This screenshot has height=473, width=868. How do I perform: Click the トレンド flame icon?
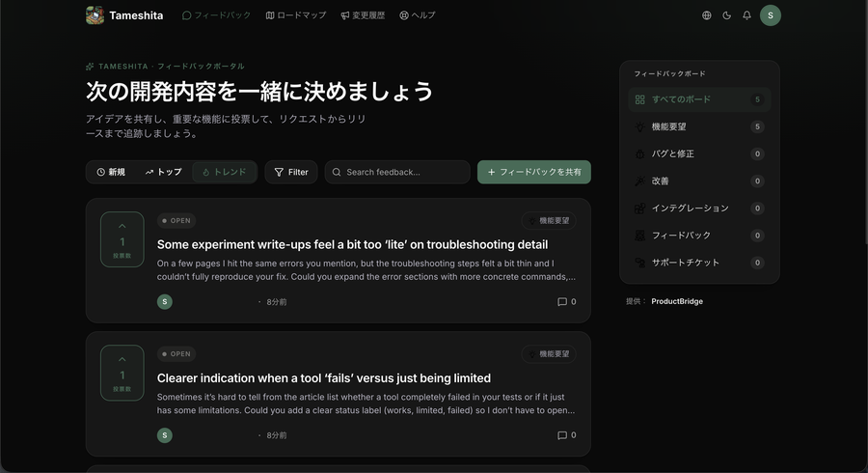(x=206, y=172)
